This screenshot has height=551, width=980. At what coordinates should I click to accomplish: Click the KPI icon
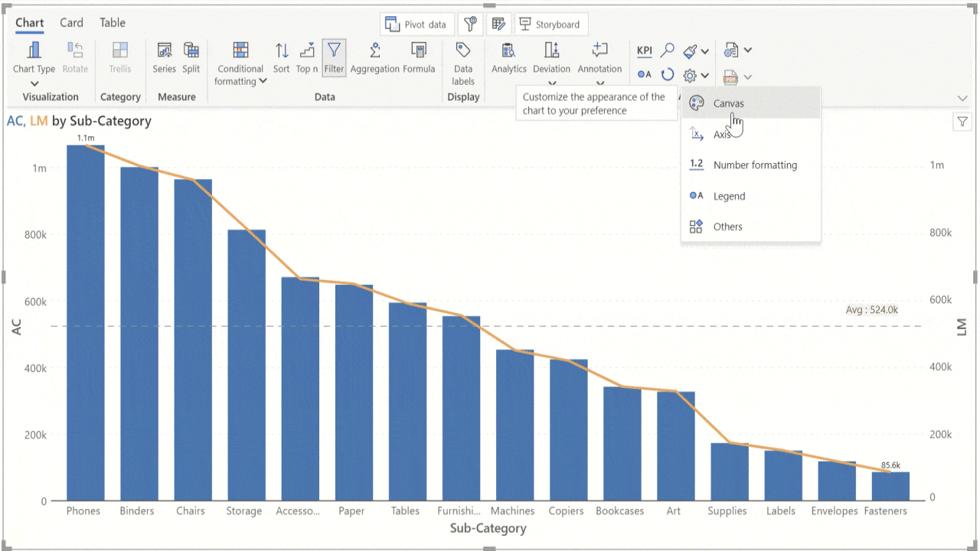645,51
